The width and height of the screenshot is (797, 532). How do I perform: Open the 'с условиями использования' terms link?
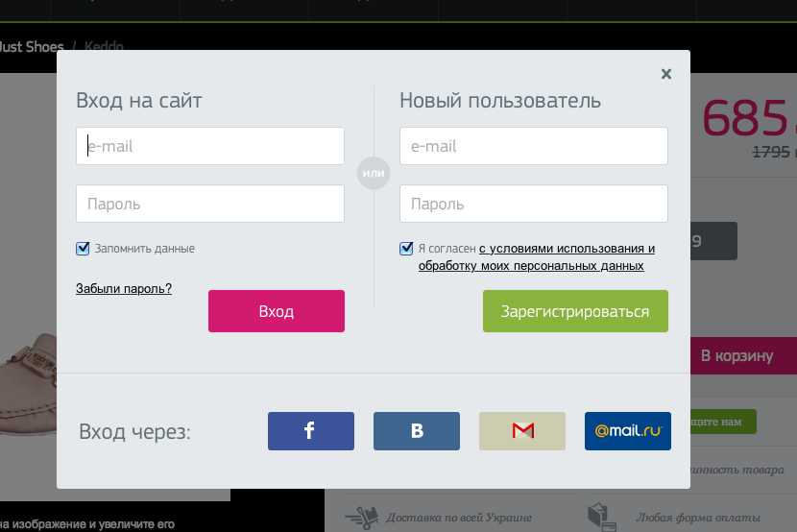(567, 248)
